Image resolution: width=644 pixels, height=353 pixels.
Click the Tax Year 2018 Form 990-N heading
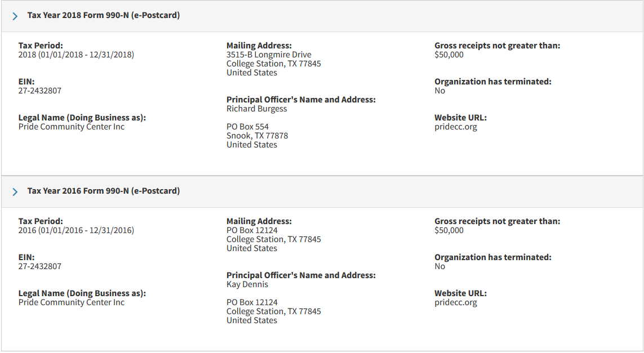click(x=104, y=15)
